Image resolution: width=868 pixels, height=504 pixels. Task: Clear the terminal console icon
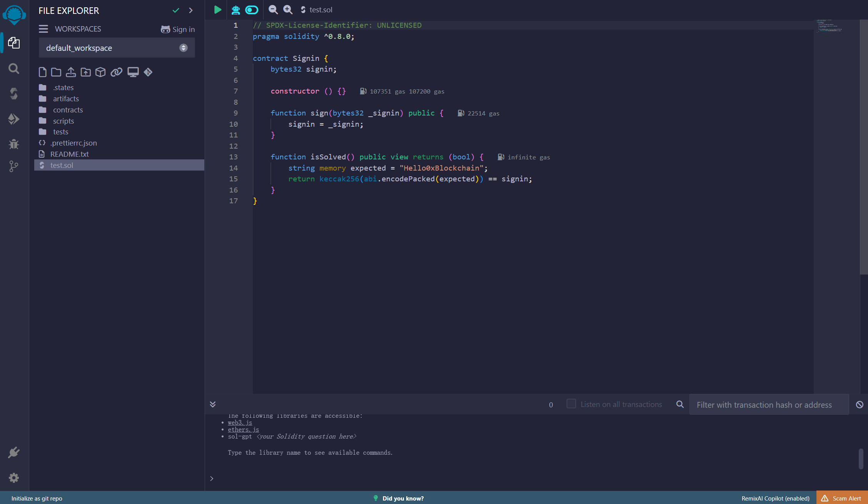pos(860,405)
